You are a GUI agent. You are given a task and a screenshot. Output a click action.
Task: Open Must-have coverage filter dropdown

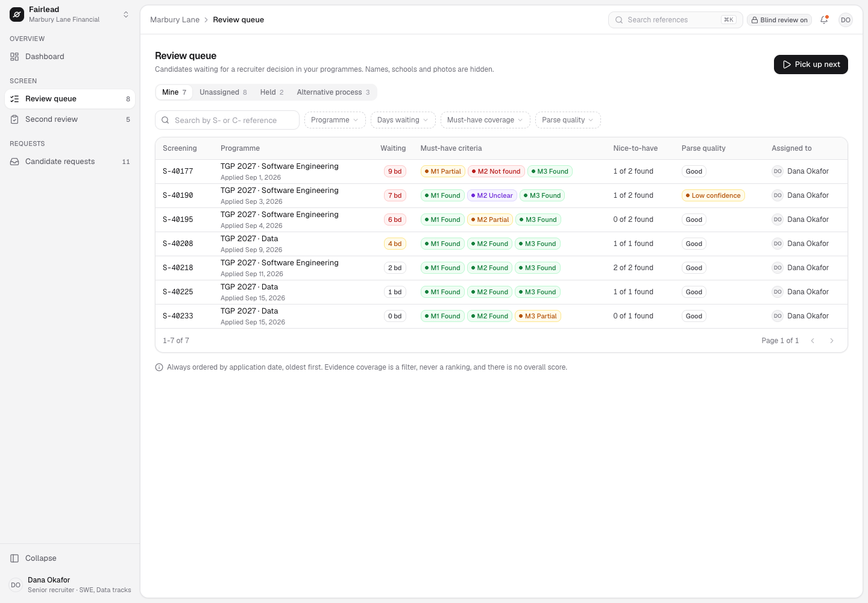485,120
